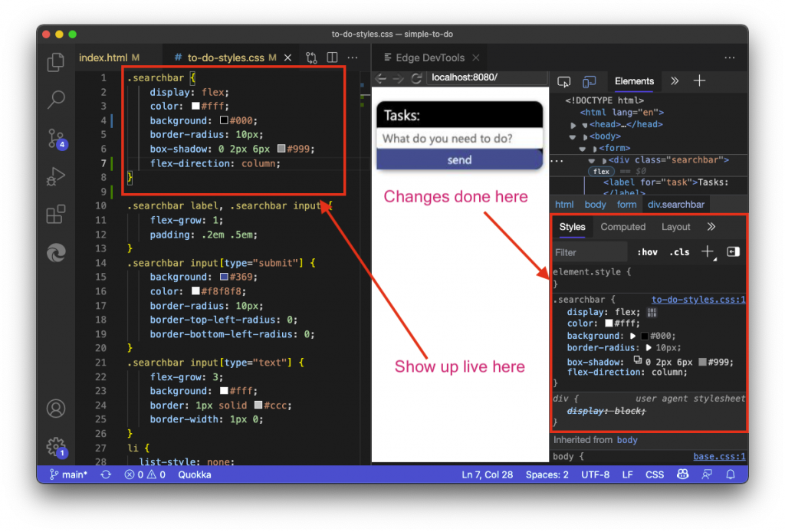Click the Copilot icon in status bar
This screenshot has height=532, width=785.
tap(682, 475)
